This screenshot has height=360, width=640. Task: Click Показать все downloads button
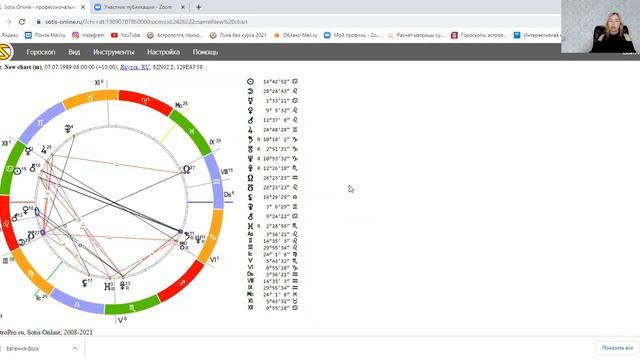pyautogui.click(x=617, y=348)
